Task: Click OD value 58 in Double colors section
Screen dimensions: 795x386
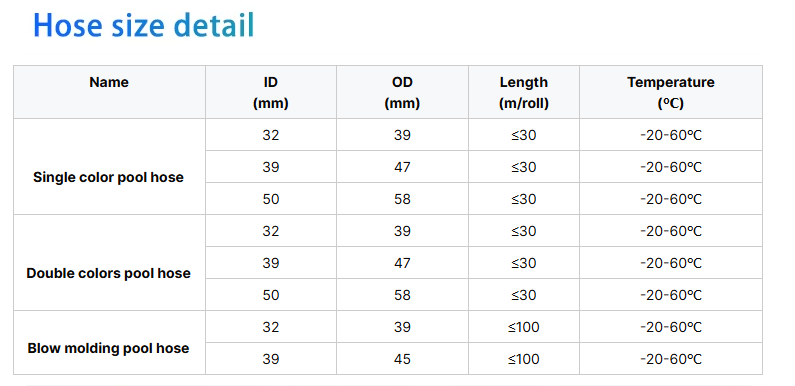Action: tap(402, 295)
